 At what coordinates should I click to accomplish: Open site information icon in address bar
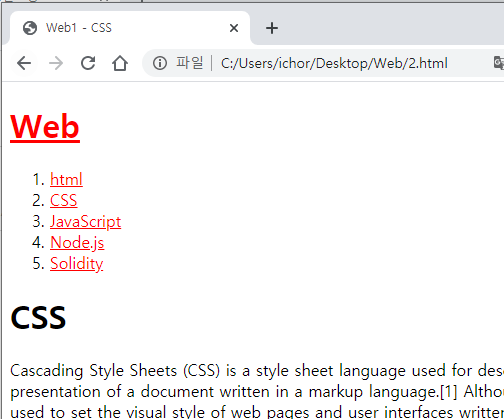(160, 63)
